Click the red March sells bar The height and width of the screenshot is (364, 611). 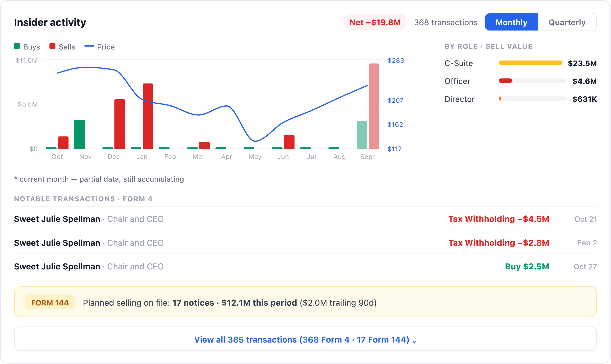click(204, 145)
